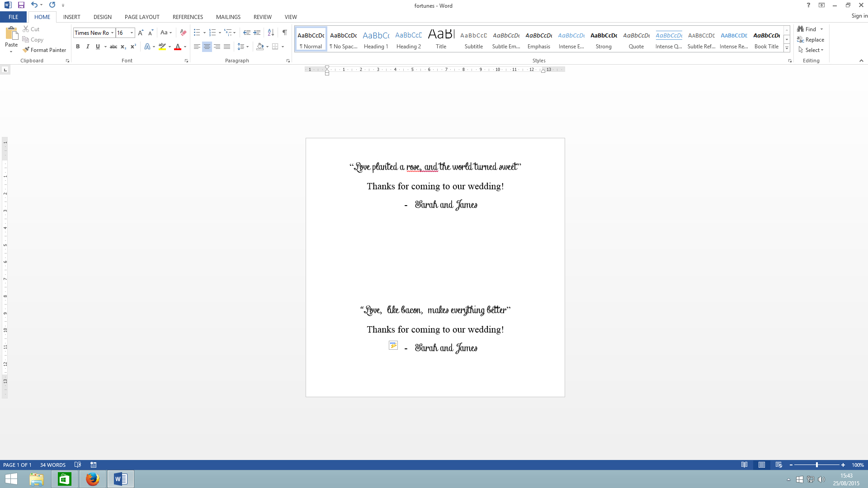Switch to the PAGE LAYOUT tab
868x488 pixels.
pyautogui.click(x=142, y=17)
